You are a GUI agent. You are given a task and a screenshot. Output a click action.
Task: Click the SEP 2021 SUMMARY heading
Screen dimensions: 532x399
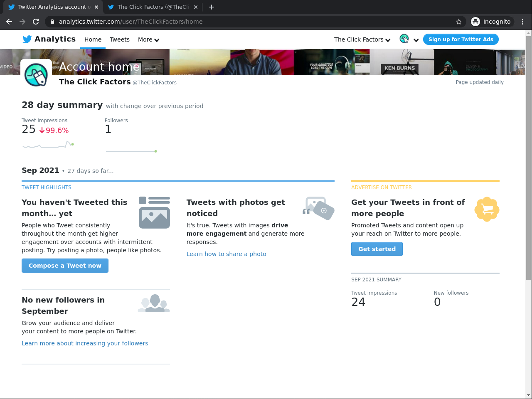(x=376, y=280)
